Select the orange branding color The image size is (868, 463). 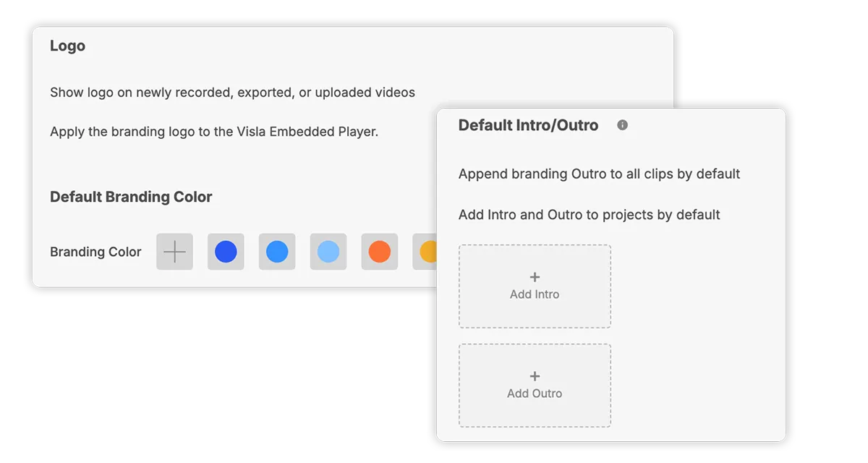(380, 252)
